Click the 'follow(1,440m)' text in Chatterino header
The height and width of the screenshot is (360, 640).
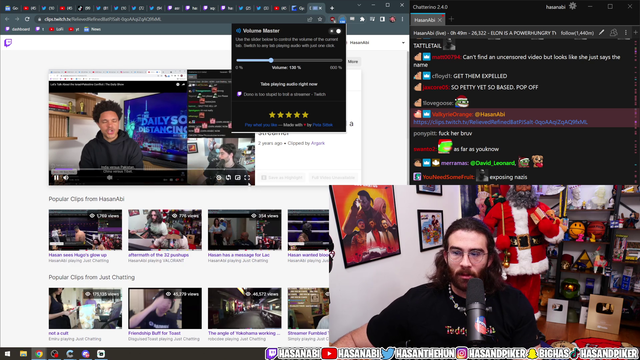click(x=577, y=33)
